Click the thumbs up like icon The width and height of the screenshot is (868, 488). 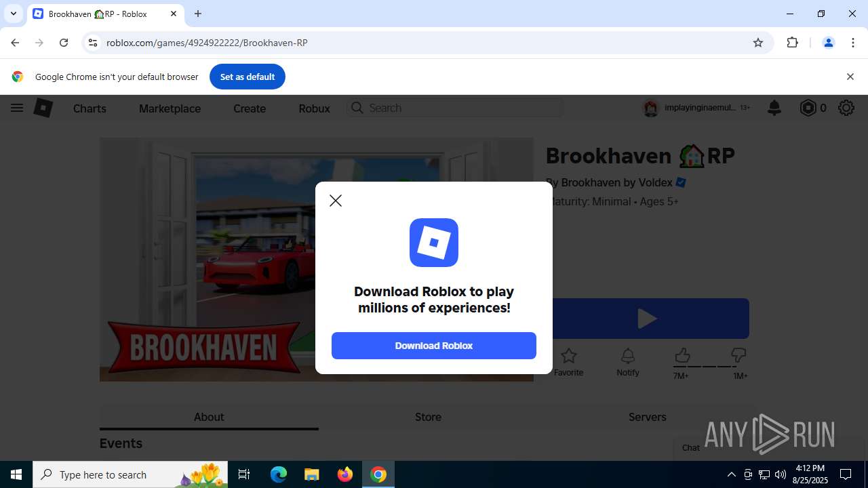tap(682, 355)
